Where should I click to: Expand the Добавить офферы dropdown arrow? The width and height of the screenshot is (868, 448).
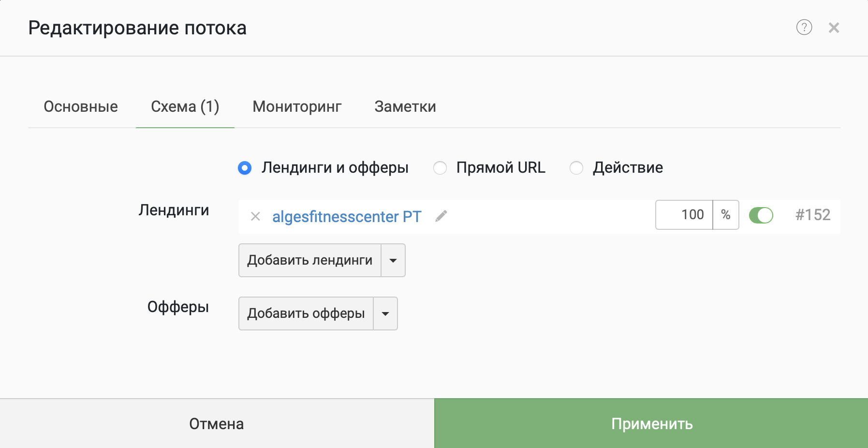385,314
